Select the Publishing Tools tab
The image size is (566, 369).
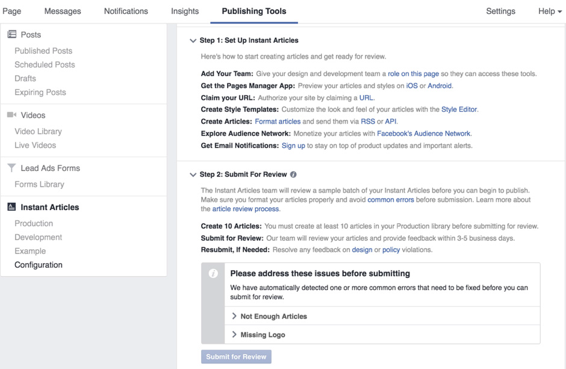pyautogui.click(x=254, y=11)
